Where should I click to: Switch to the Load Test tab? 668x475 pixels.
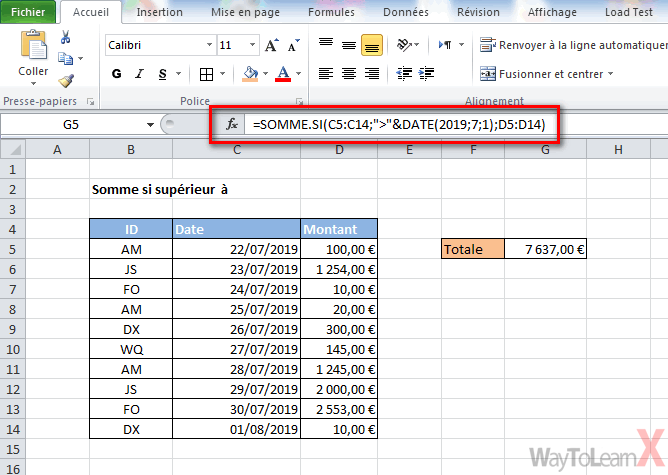click(628, 12)
